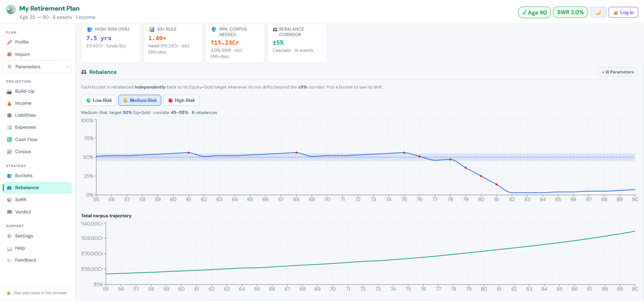Image resolution: width=644 pixels, height=301 pixels.
Task: Click the Rebalance Corridor card scales icon
Action: click(x=275, y=30)
